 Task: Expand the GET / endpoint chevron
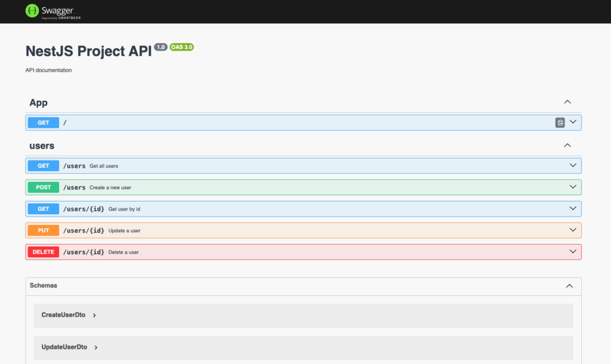tap(573, 122)
